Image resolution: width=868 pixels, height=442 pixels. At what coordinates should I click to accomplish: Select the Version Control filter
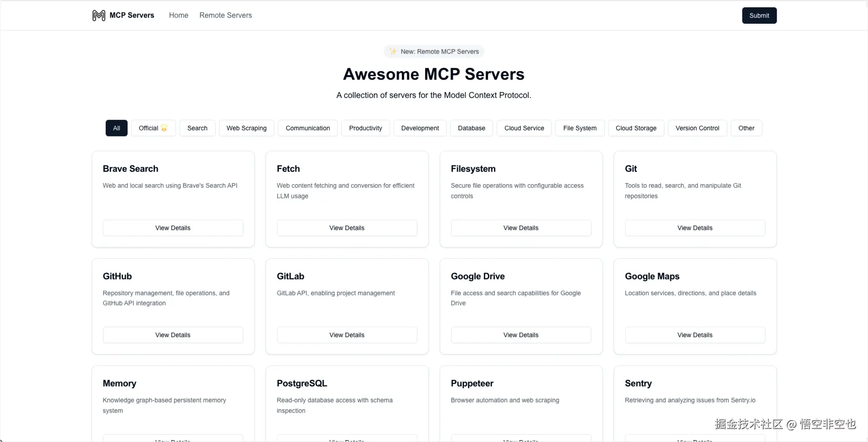point(697,128)
